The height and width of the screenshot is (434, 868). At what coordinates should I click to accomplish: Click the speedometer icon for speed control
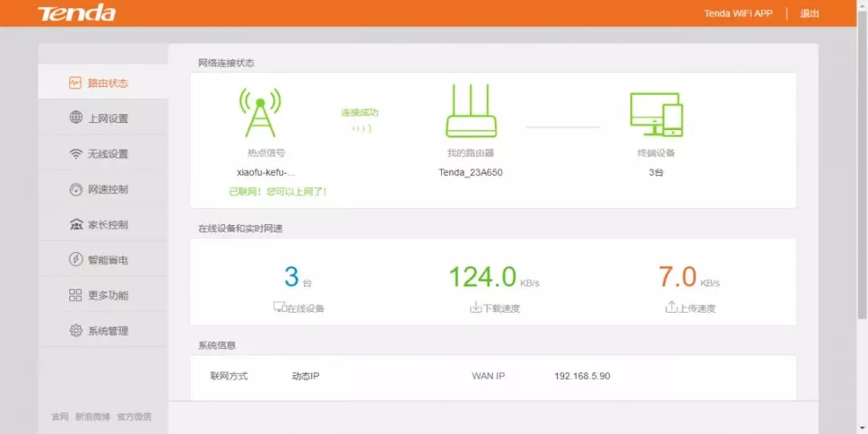(76, 190)
